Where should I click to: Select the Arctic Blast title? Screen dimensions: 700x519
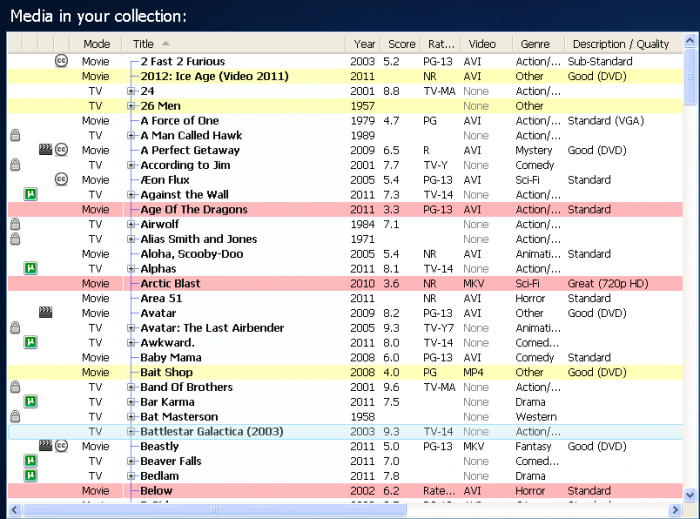point(170,283)
